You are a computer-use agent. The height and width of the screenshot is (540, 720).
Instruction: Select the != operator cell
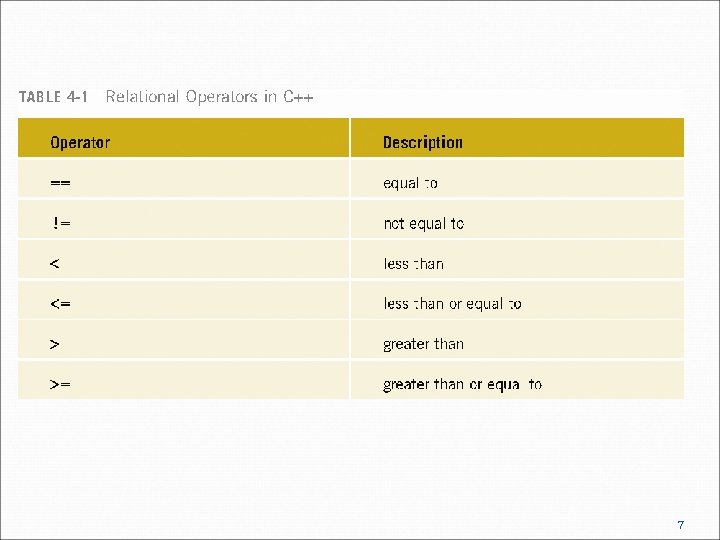pos(61,223)
